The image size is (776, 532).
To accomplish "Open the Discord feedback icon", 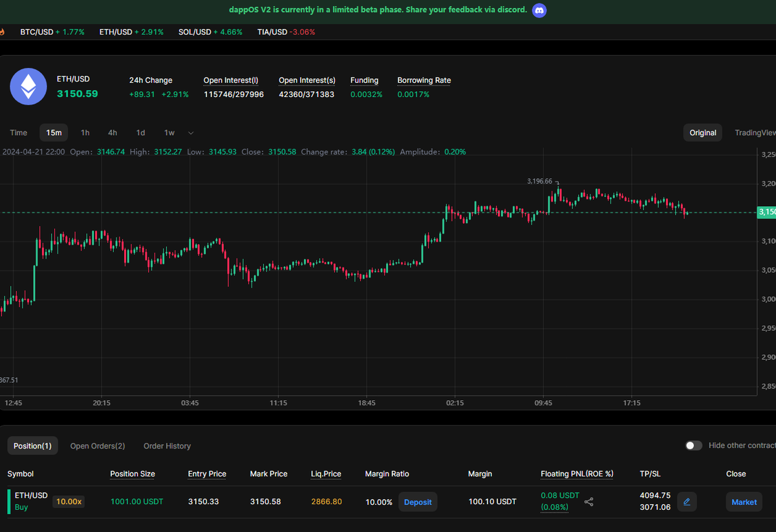I will click(x=539, y=10).
